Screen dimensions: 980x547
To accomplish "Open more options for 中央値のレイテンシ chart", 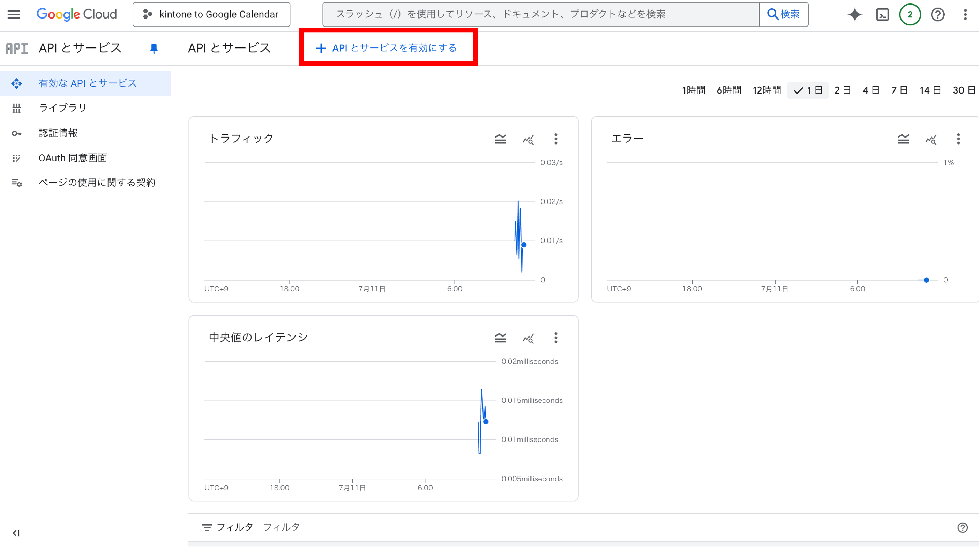I will [x=556, y=338].
